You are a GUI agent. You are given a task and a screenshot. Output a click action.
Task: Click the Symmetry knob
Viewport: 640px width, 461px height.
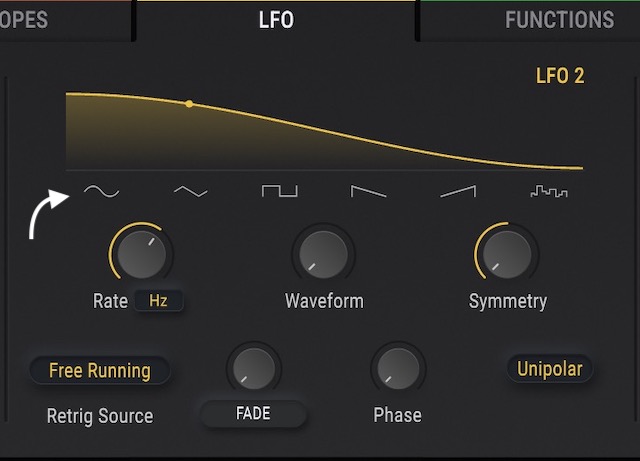(x=506, y=254)
